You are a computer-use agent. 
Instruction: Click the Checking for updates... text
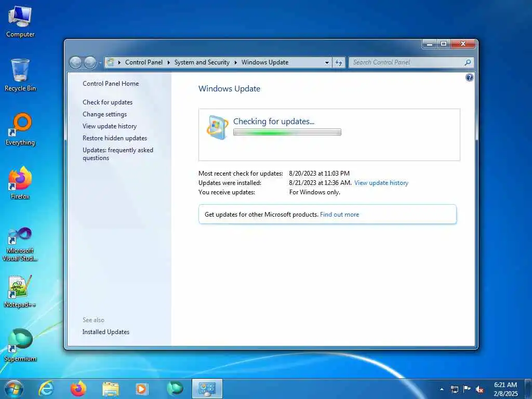click(274, 122)
